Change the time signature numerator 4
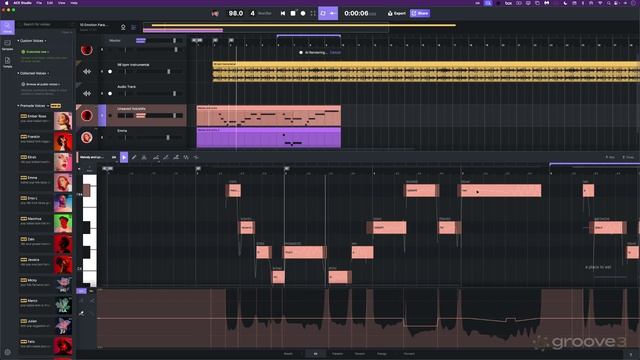The width and height of the screenshot is (640, 360). (252, 13)
